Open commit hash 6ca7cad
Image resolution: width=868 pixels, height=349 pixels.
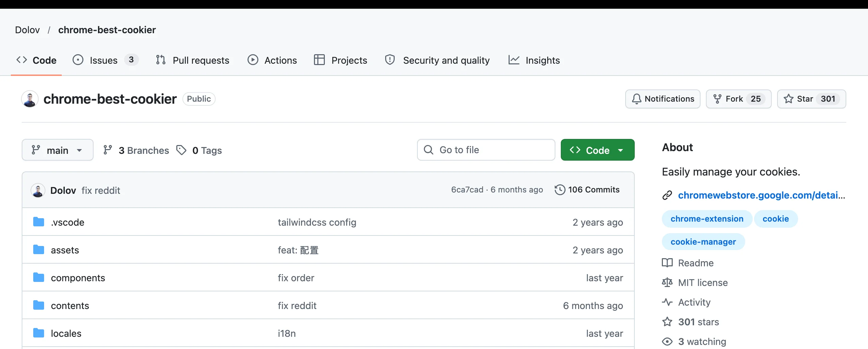point(467,190)
